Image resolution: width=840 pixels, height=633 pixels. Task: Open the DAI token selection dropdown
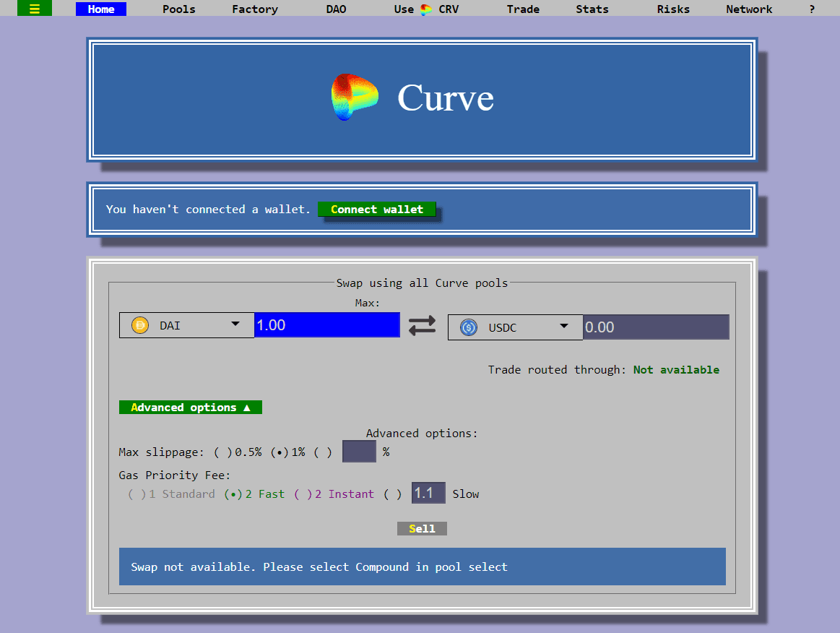[235, 324]
